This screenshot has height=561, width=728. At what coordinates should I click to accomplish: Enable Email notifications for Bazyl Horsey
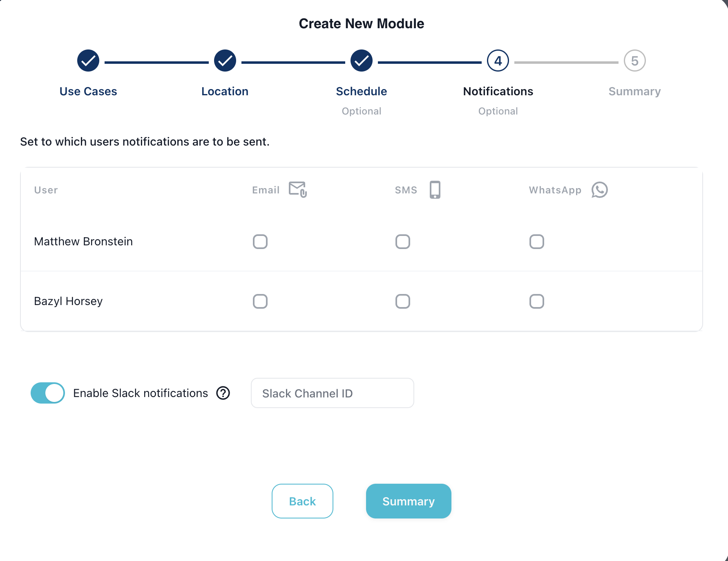pos(260,301)
